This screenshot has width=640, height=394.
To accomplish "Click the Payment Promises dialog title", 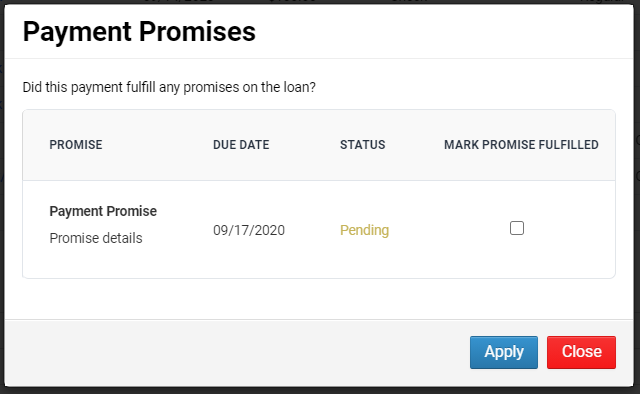I will (139, 31).
